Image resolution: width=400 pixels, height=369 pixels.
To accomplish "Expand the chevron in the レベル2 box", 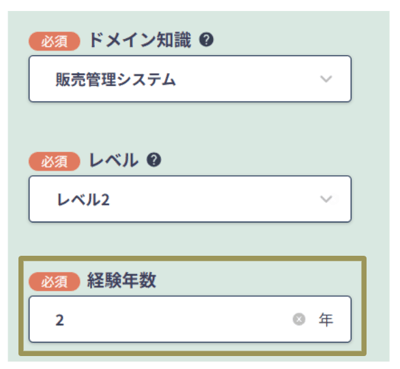I will pos(326,199).
